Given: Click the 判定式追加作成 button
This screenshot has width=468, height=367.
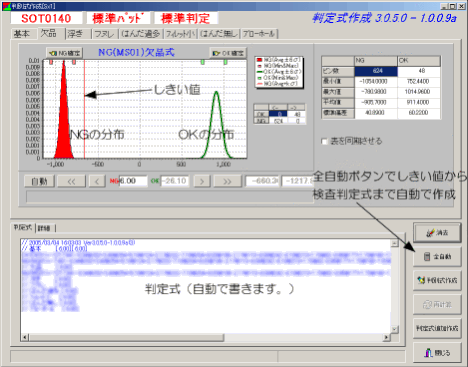Looking at the screenshot, I should pos(437,328).
